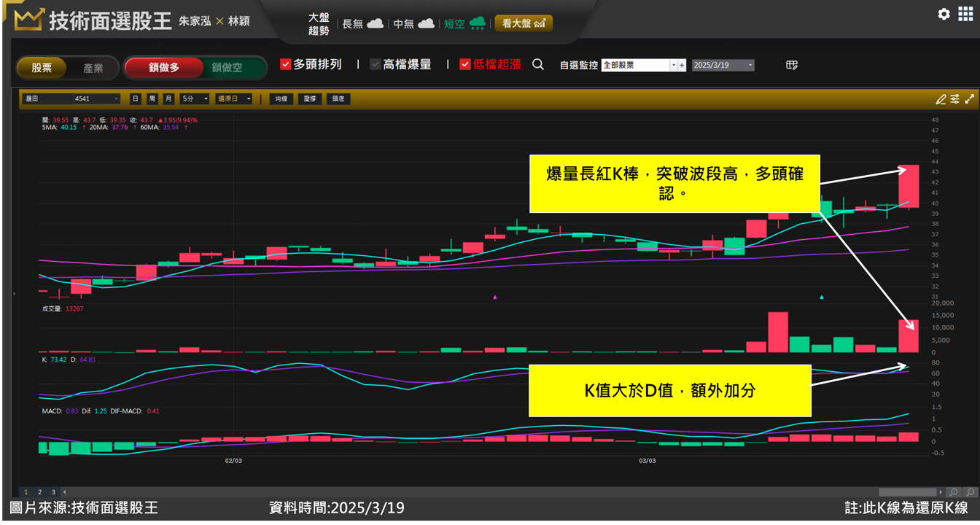This screenshot has height=525, width=980.
Task: Switch to chart page 1
Action: [x=26, y=492]
